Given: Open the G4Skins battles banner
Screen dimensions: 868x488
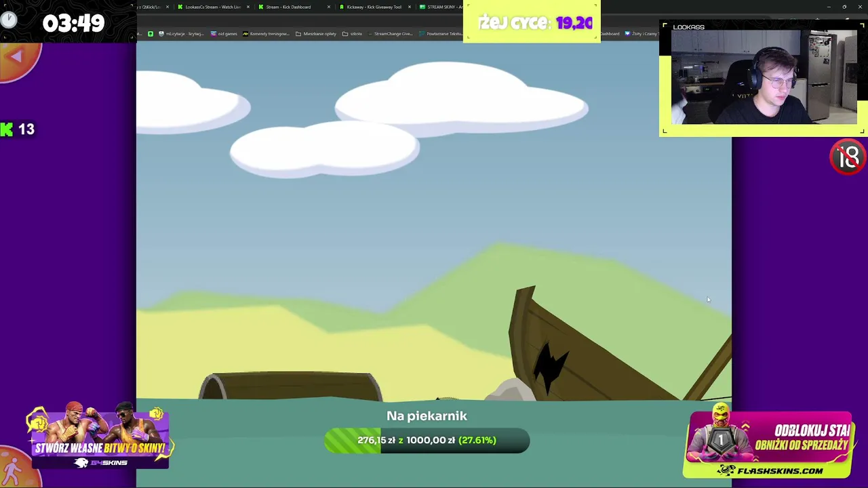Looking at the screenshot, I should [100, 437].
